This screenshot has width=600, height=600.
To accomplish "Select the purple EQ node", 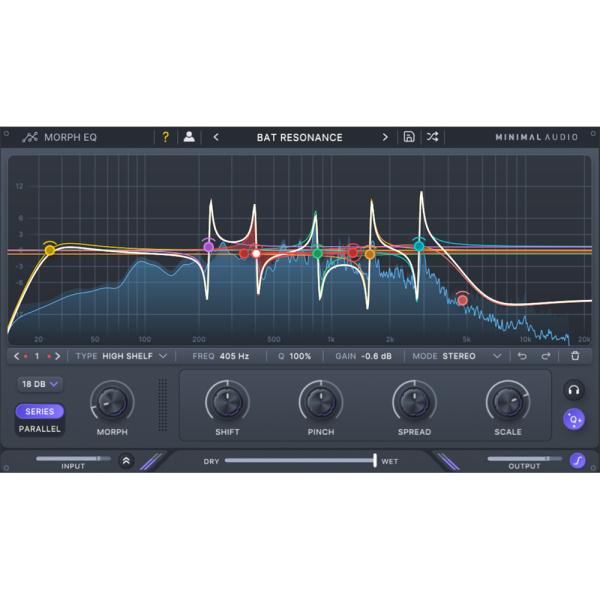I will 209,247.
